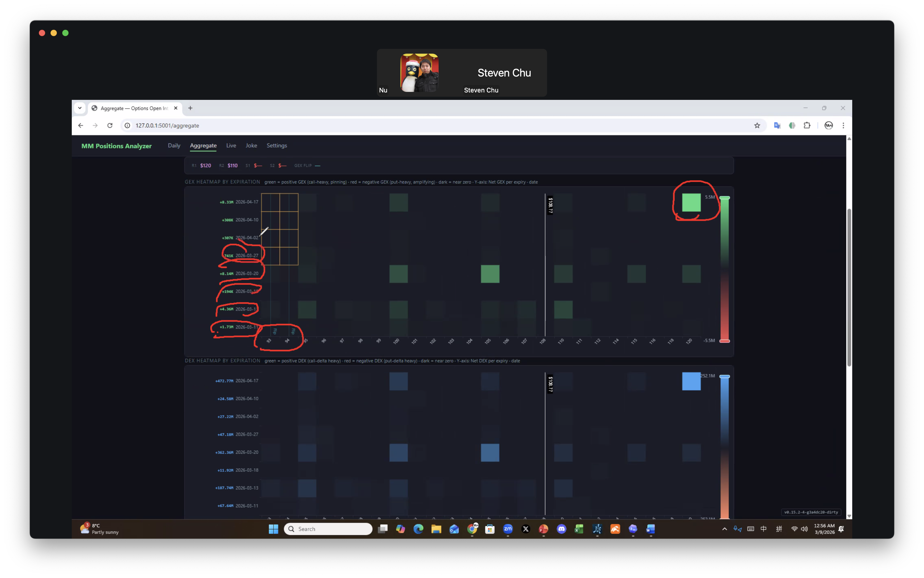Click the browser forward arrow
The height and width of the screenshot is (578, 924).
tap(95, 125)
